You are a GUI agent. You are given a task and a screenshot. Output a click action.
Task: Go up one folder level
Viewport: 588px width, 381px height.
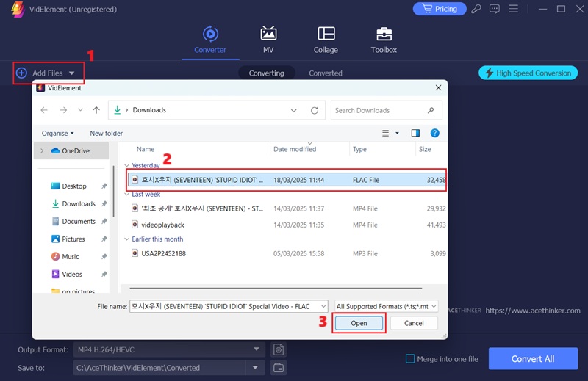[96, 110]
